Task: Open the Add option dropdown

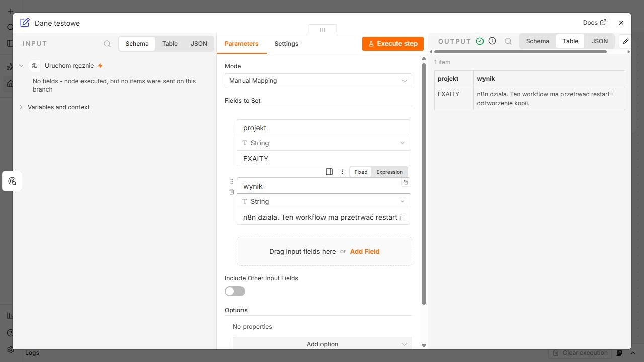Action: 322,344
